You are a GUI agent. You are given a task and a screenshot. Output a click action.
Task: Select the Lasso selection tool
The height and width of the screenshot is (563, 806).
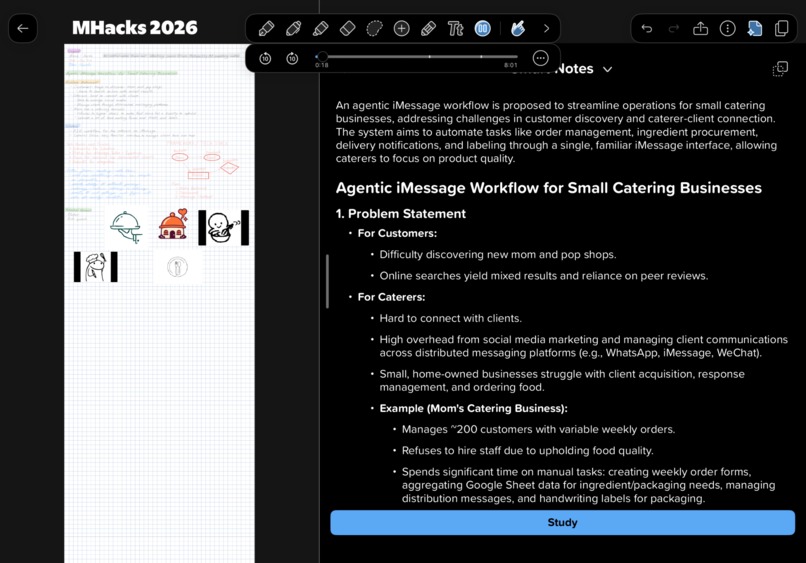375,28
